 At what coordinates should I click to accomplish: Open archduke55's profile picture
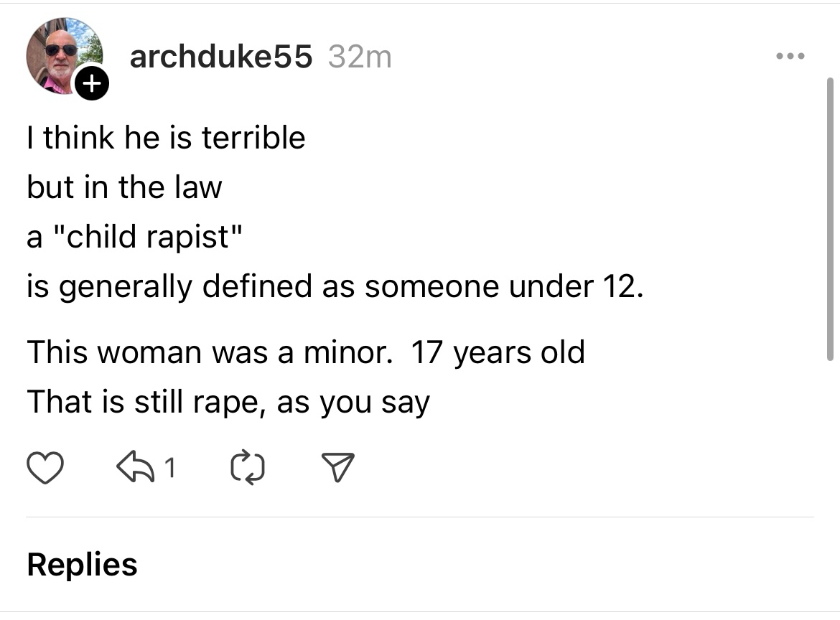click(x=60, y=56)
